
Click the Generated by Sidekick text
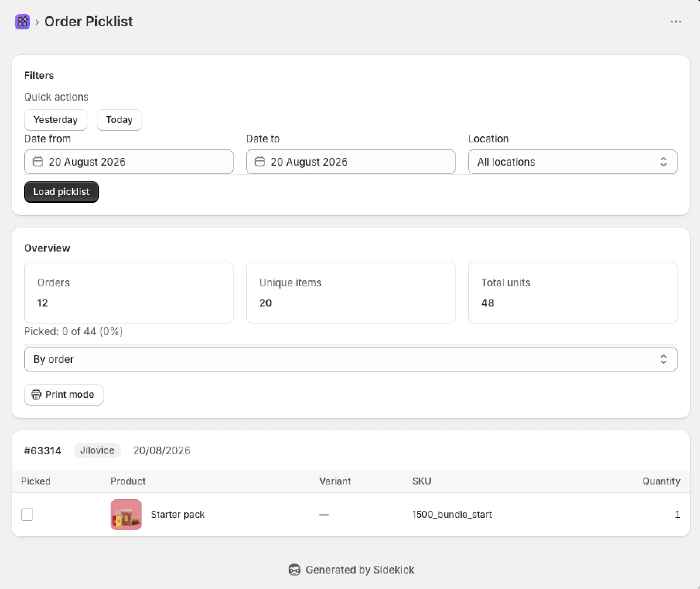(360, 570)
